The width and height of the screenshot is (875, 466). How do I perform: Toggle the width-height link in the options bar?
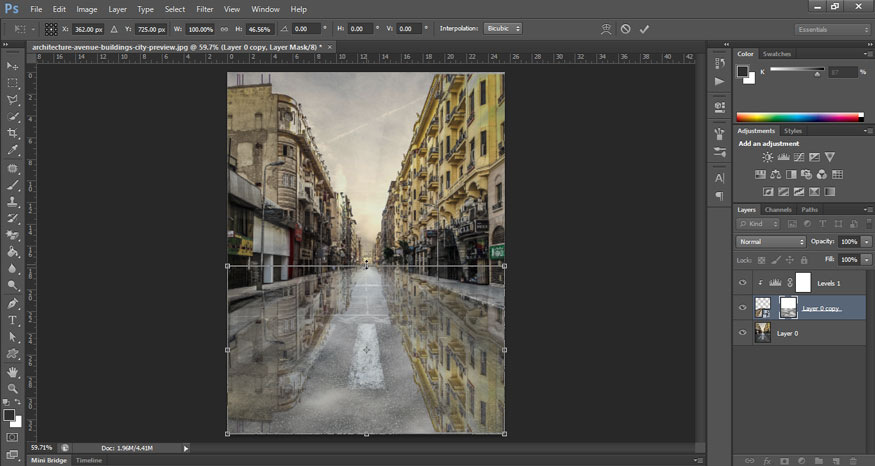(224, 29)
